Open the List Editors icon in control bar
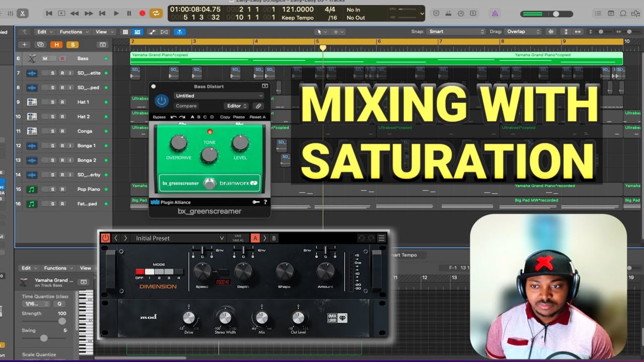Screen dimensions: 644x362 (597, 14)
